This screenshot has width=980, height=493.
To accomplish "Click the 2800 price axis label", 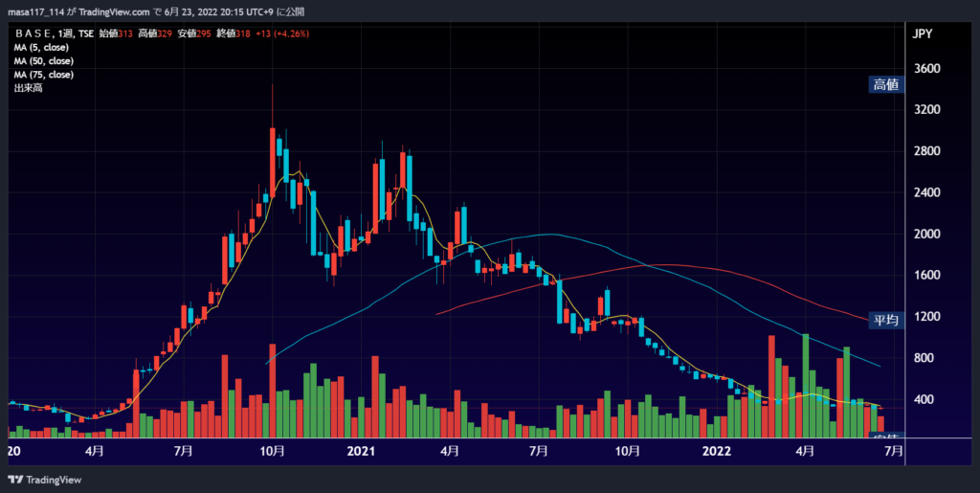I will pos(926,151).
